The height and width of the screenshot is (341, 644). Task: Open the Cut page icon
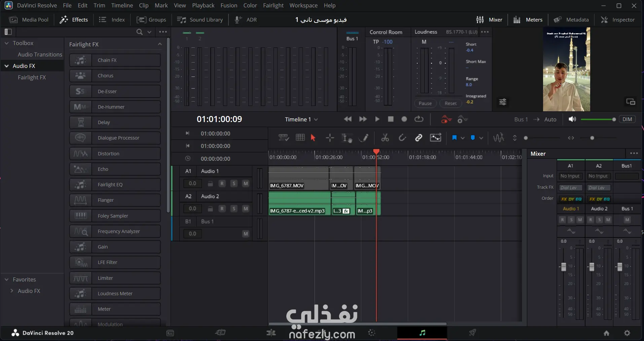[x=220, y=333]
